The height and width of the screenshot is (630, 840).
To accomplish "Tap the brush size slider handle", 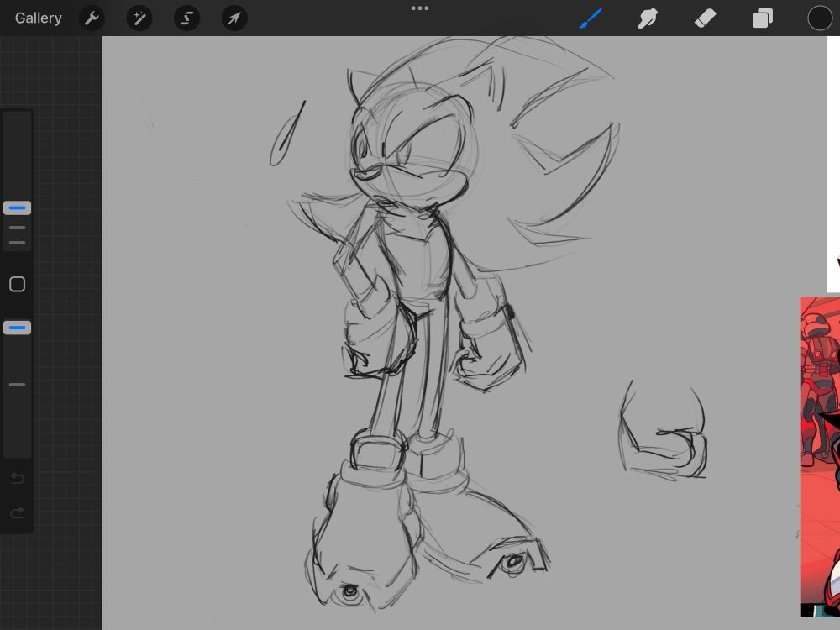I will pos(17,207).
